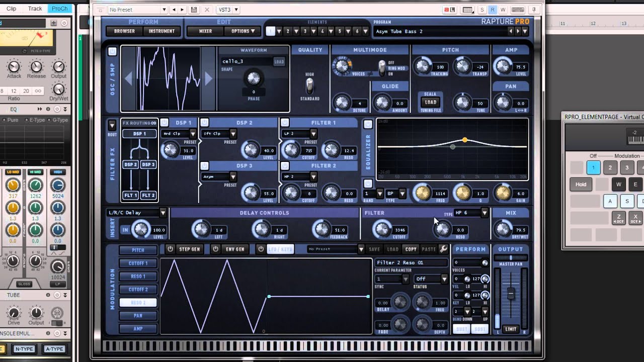Expand the FX routing ROUT dropdown

coord(112,125)
